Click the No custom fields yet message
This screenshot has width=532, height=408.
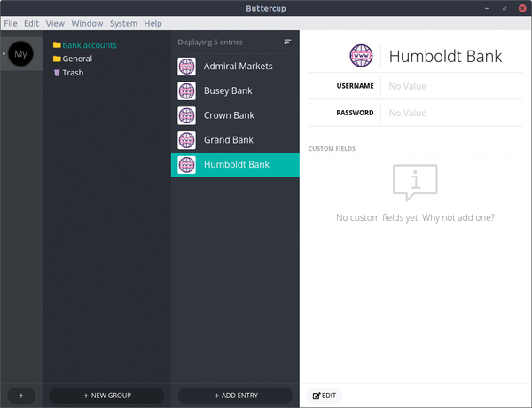pos(415,217)
